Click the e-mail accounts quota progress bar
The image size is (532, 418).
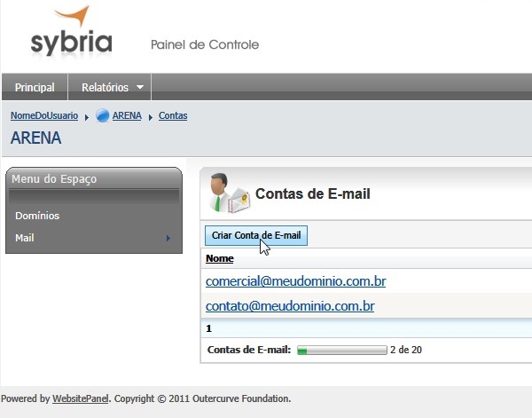click(341, 351)
